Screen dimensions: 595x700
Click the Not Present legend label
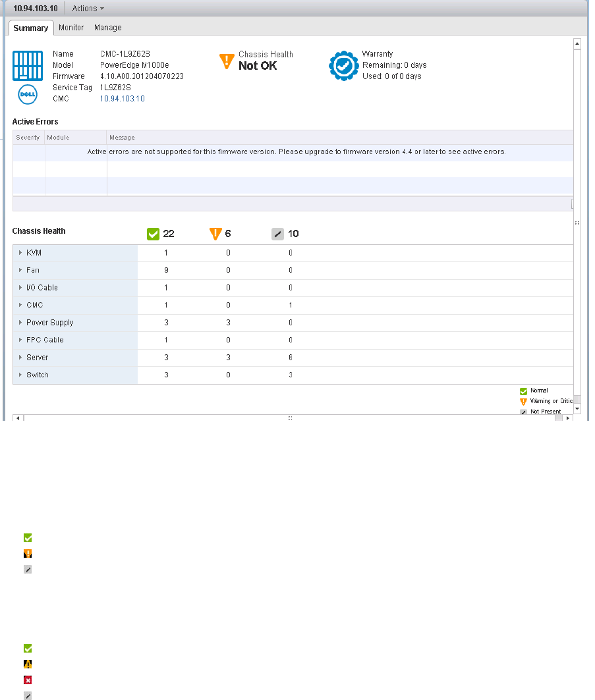point(546,412)
